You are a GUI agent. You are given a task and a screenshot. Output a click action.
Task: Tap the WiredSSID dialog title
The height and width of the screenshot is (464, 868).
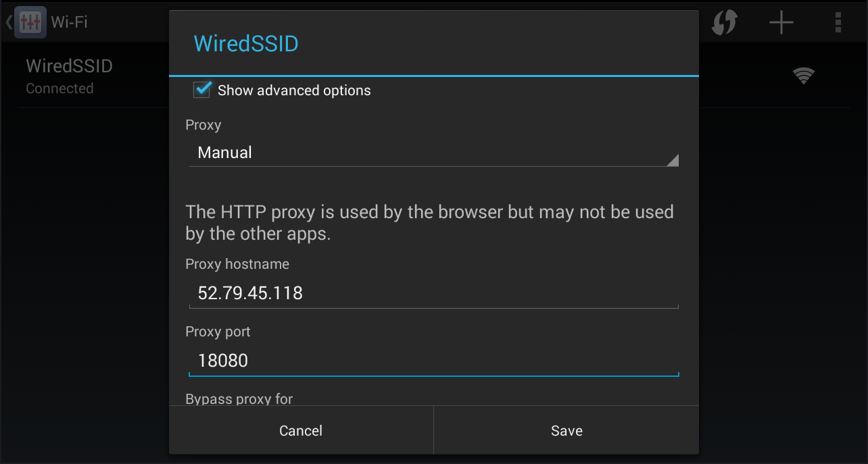pyautogui.click(x=246, y=44)
